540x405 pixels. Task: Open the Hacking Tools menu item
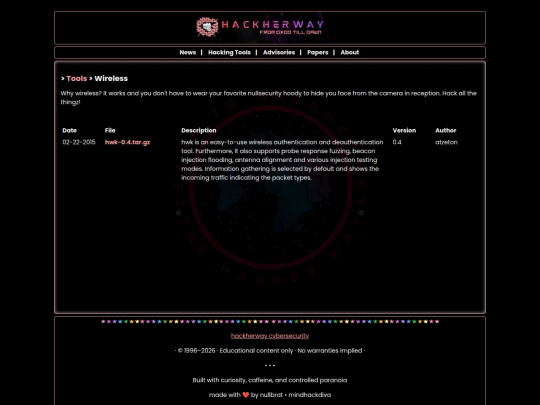[229, 52]
